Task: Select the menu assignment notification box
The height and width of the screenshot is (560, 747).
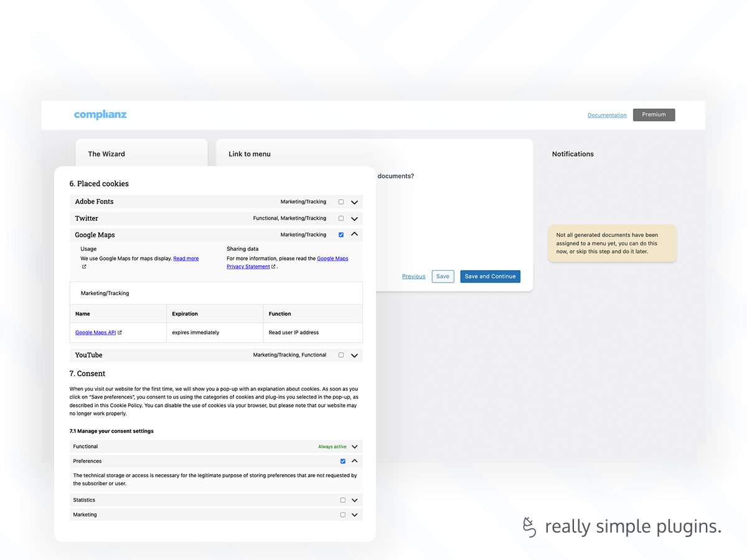Action: click(612, 243)
